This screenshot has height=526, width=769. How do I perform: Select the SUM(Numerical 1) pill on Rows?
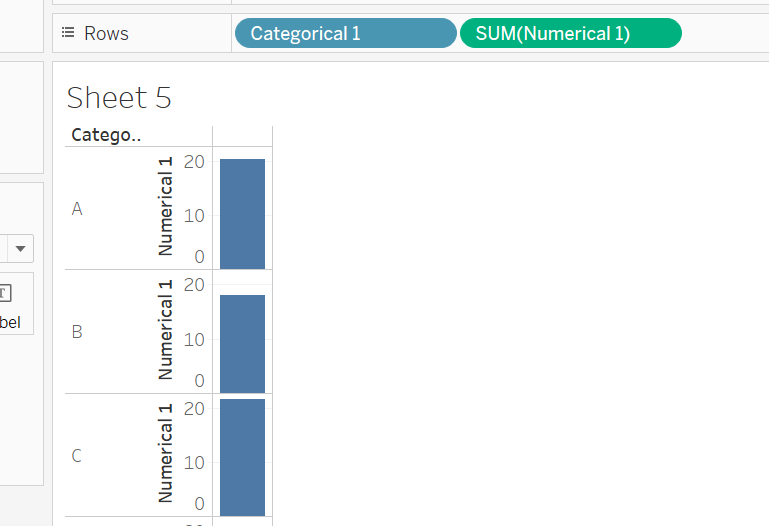tap(570, 33)
